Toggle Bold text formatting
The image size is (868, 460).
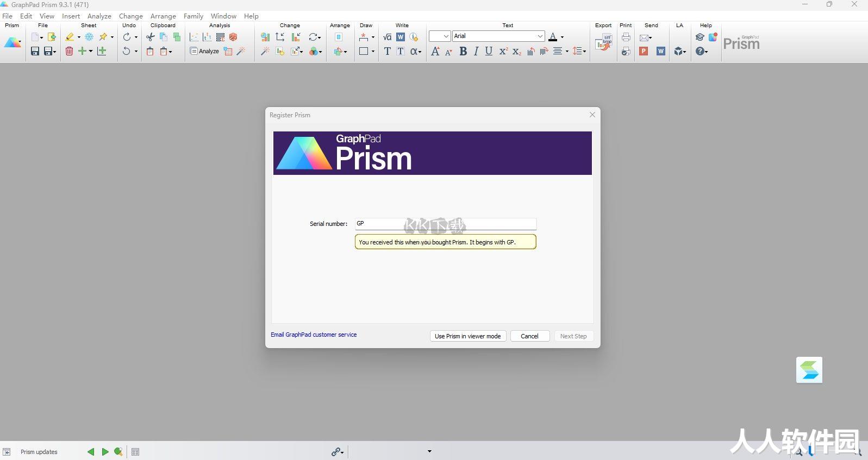tap(463, 51)
